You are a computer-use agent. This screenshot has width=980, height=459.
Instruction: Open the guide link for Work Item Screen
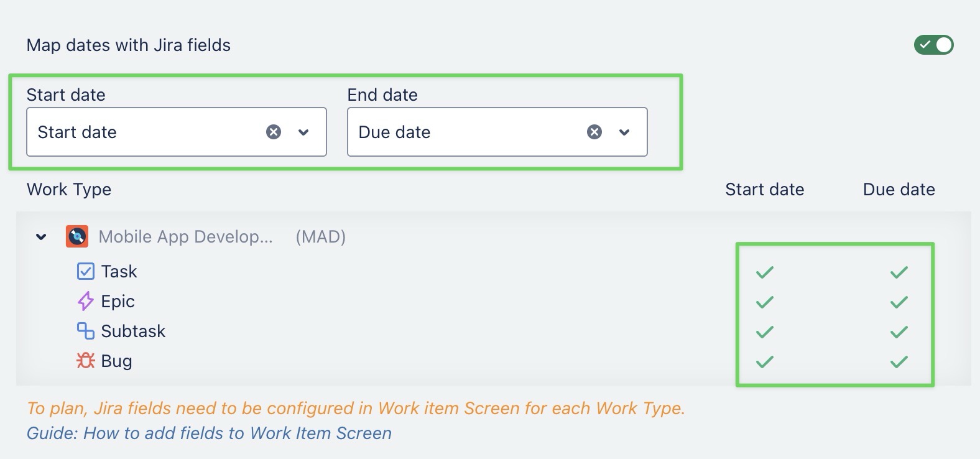pos(209,433)
